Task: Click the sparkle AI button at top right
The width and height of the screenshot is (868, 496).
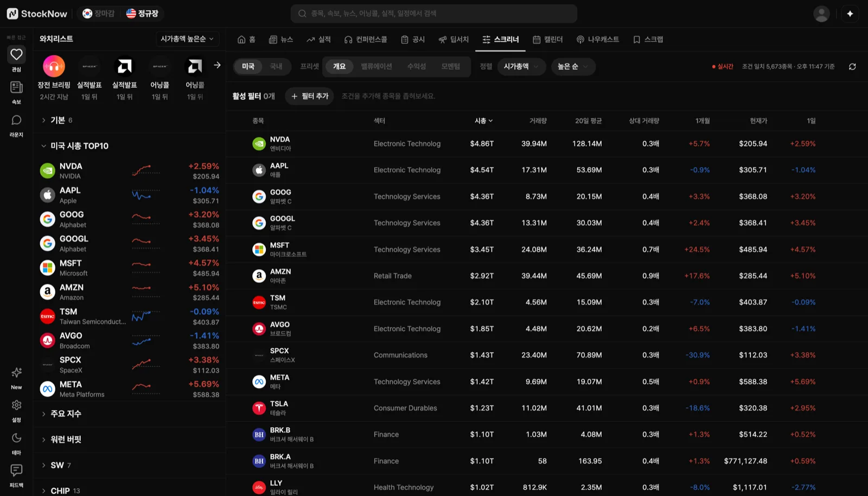Action: coord(850,14)
